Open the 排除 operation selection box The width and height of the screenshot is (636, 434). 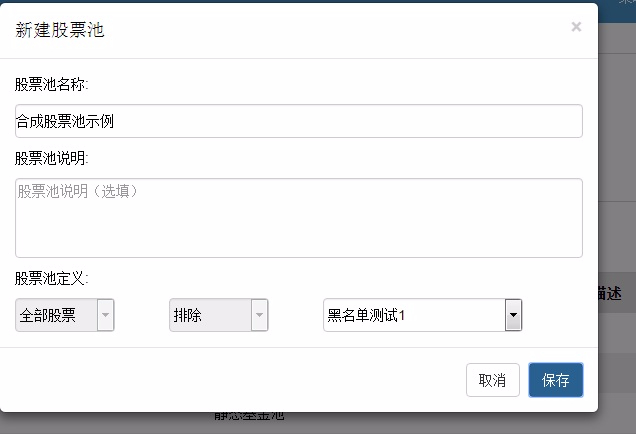point(210,315)
